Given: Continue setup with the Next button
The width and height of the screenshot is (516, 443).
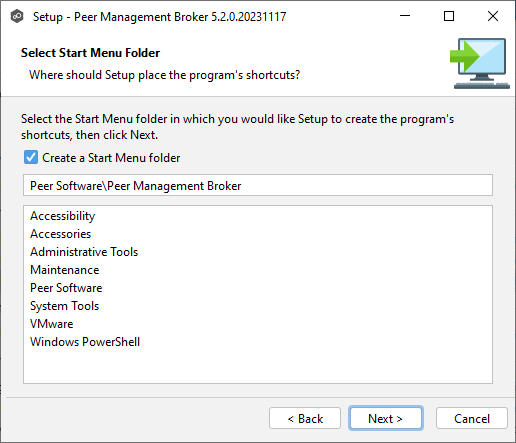Looking at the screenshot, I should (x=386, y=418).
